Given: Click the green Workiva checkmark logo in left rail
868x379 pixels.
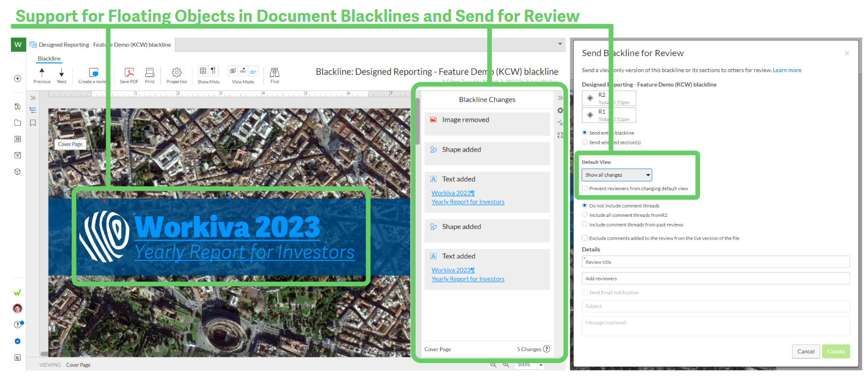Looking at the screenshot, I should pos(17,292).
